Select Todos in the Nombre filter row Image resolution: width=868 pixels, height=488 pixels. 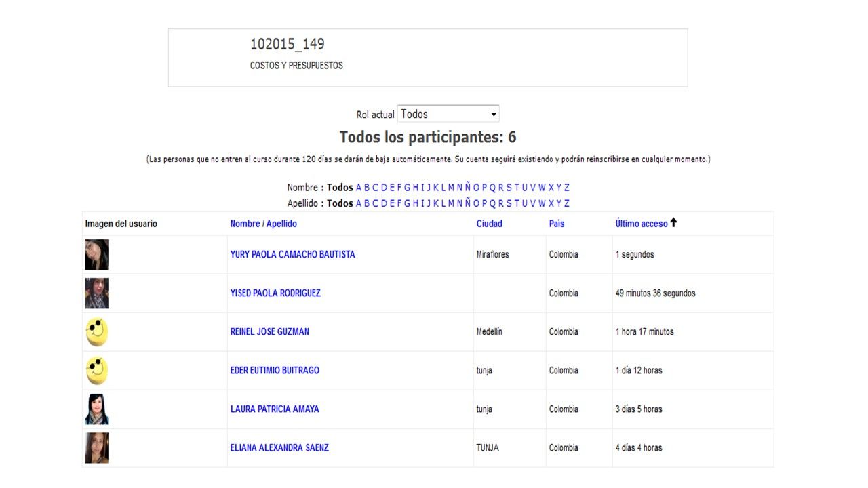pos(340,188)
